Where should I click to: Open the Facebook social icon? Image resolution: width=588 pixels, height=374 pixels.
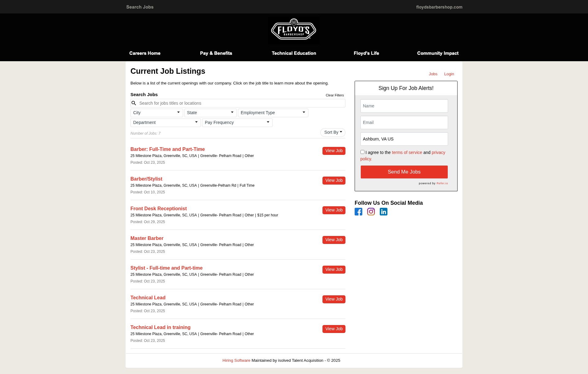point(358,211)
